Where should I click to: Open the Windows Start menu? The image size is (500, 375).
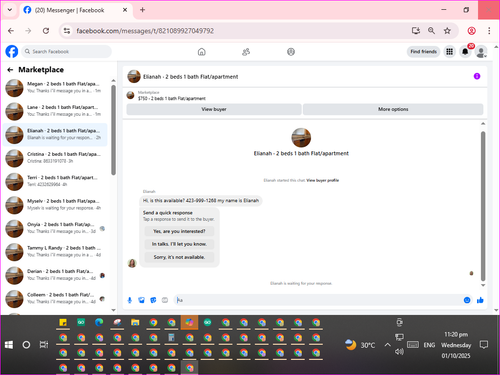click(x=9, y=345)
